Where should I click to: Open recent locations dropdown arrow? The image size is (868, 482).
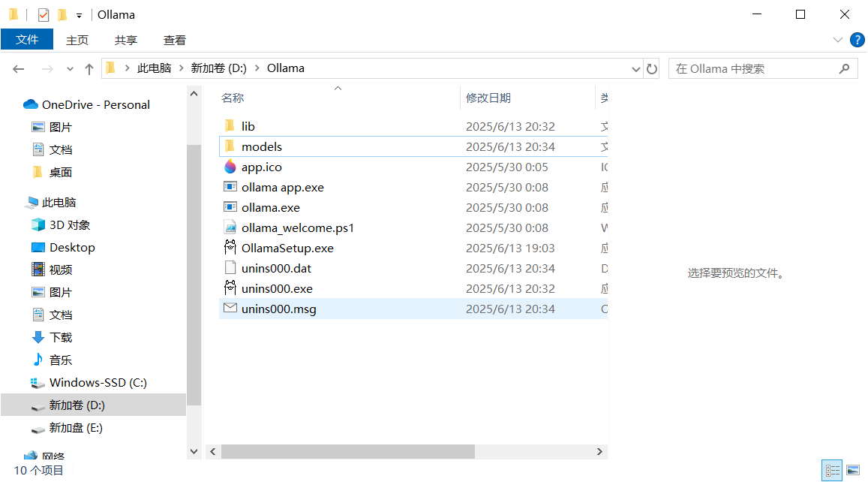(70, 69)
